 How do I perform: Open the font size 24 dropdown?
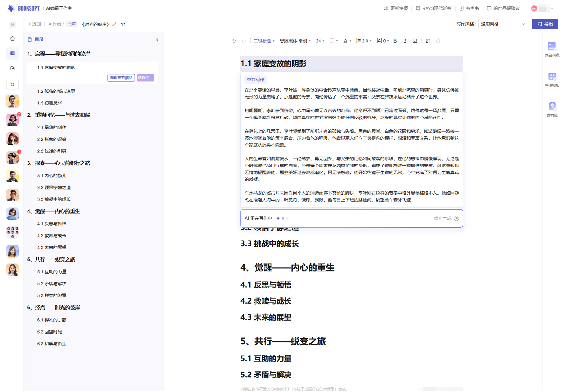(320, 41)
